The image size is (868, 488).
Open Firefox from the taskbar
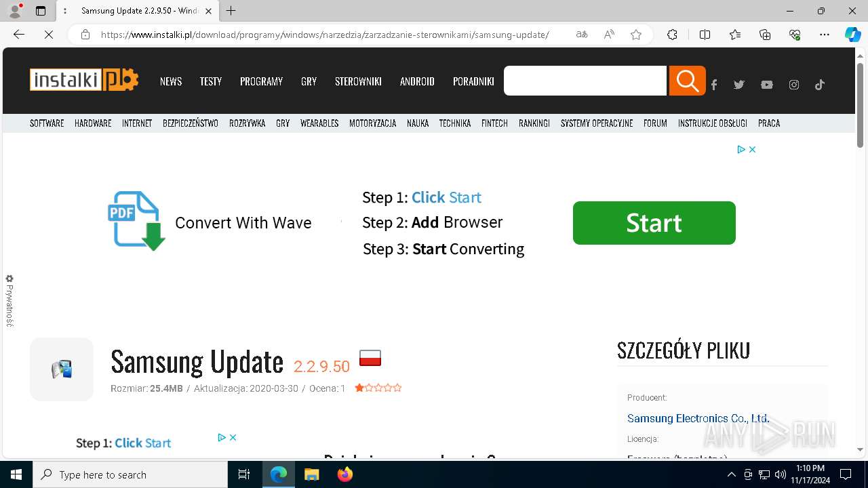point(345,474)
